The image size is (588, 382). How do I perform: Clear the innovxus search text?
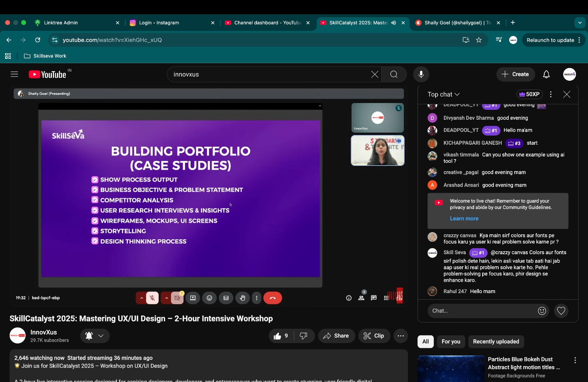click(x=374, y=74)
